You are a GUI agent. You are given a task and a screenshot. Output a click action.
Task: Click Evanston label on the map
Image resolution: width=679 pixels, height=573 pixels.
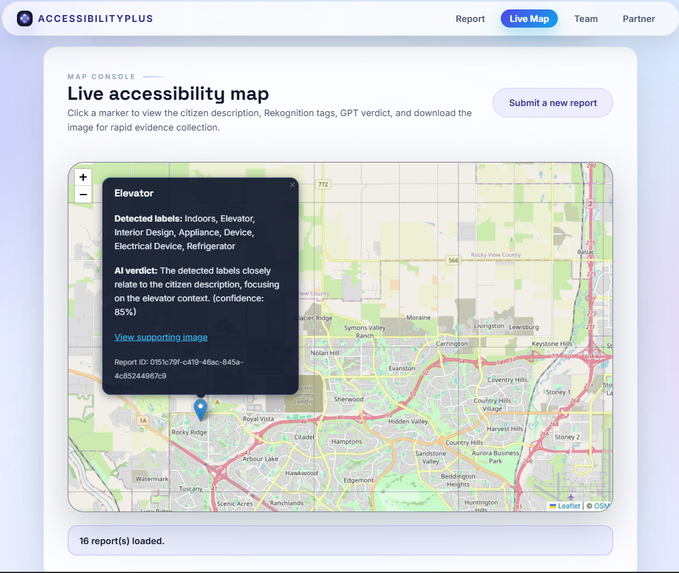pyautogui.click(x=401, y=368)
